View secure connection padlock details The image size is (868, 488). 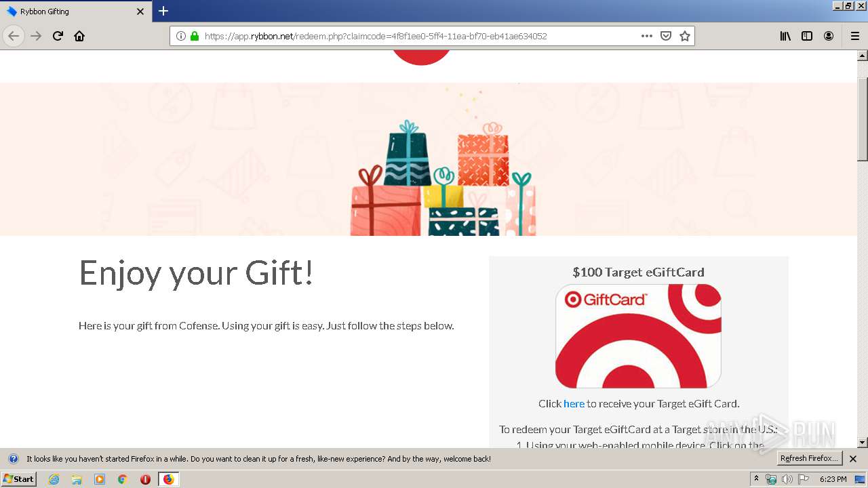(x=195, y=36)
